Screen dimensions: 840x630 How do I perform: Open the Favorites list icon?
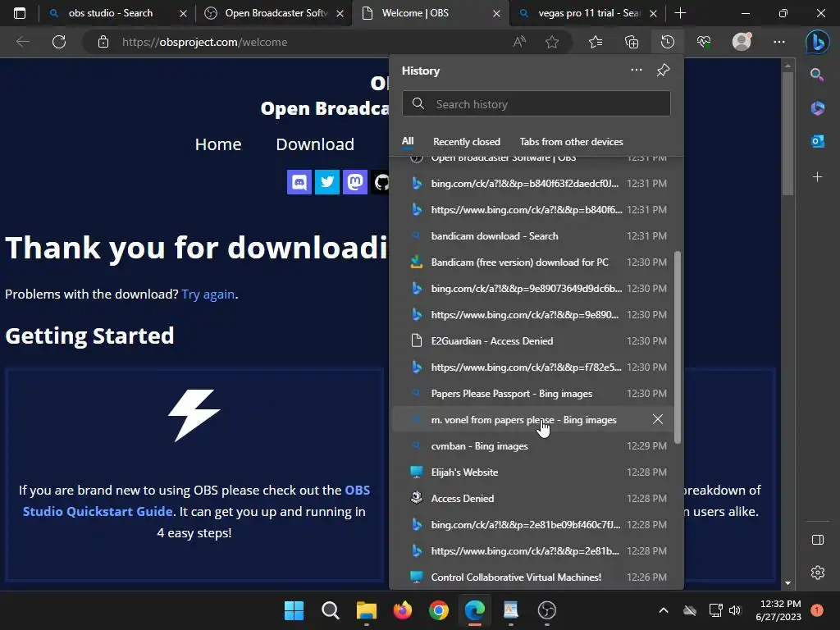tap(596, 42)
